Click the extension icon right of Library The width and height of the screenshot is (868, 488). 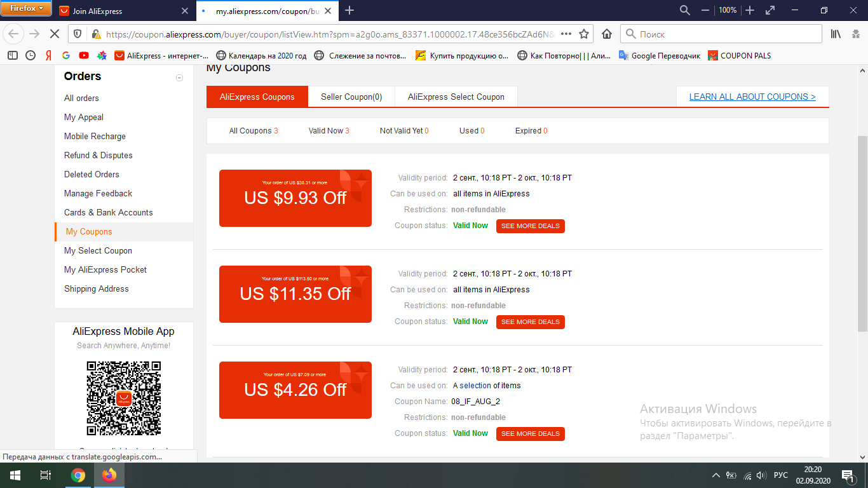pyautogui.click(x=855, y=34)
